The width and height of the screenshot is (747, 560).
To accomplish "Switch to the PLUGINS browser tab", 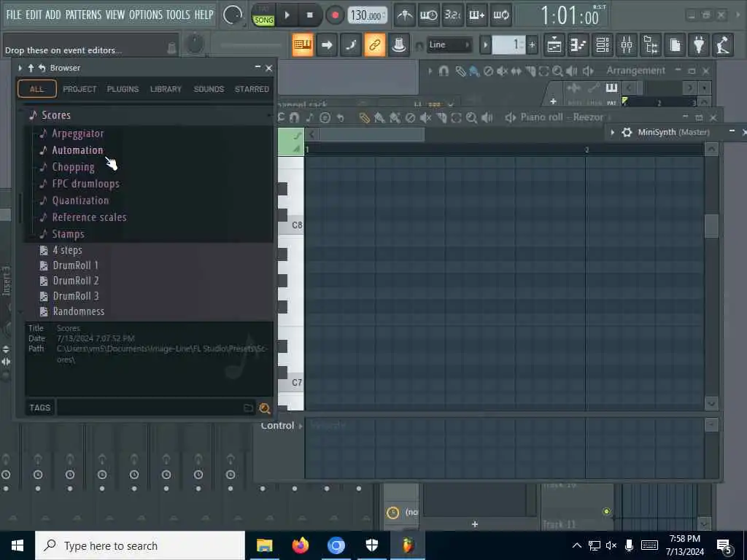I will click(123, 89).
